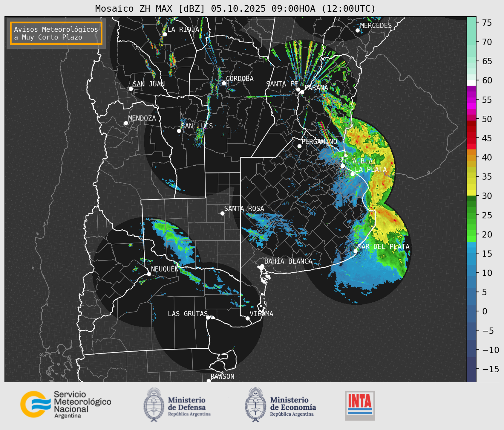Click the '65' colorbar tick label

487,61
